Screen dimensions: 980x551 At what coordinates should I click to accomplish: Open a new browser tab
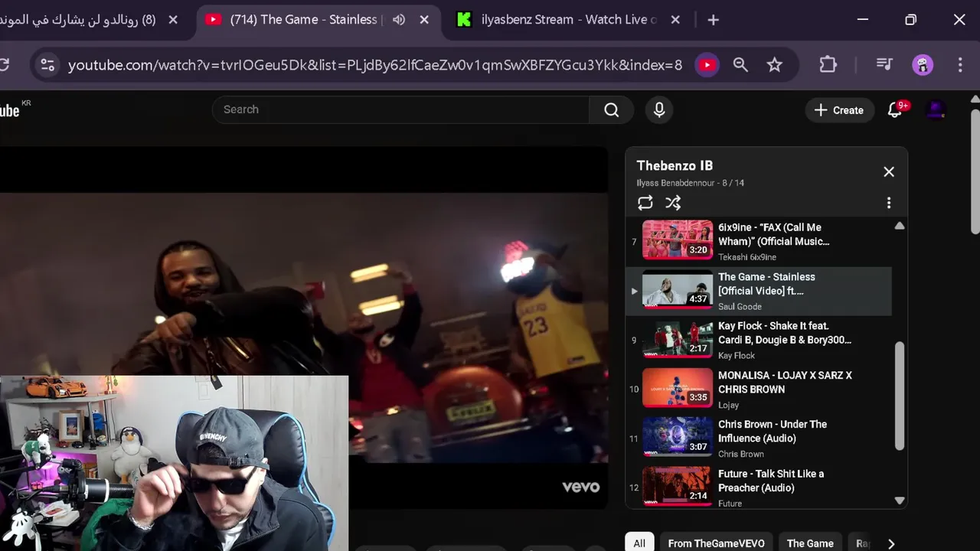click(713, 20)
